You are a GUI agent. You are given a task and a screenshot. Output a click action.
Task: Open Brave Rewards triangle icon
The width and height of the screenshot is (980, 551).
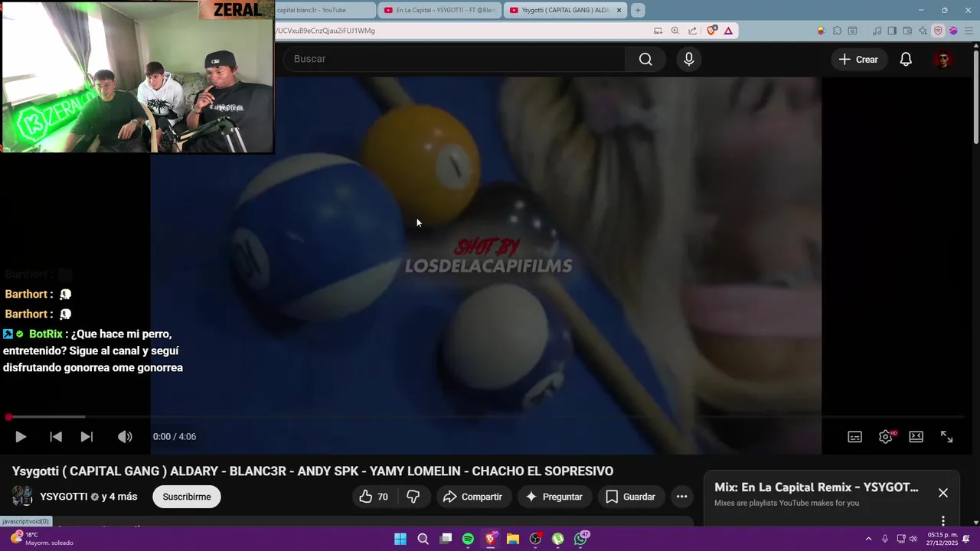click(x=728, y=31)
